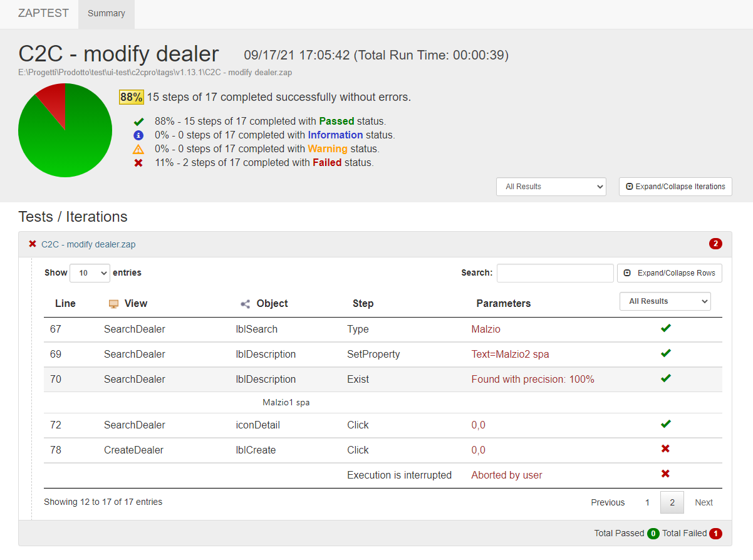Click the red X beside C2C - modify dealer.zap
Screen dimensions: 753x560
[33, 244]
